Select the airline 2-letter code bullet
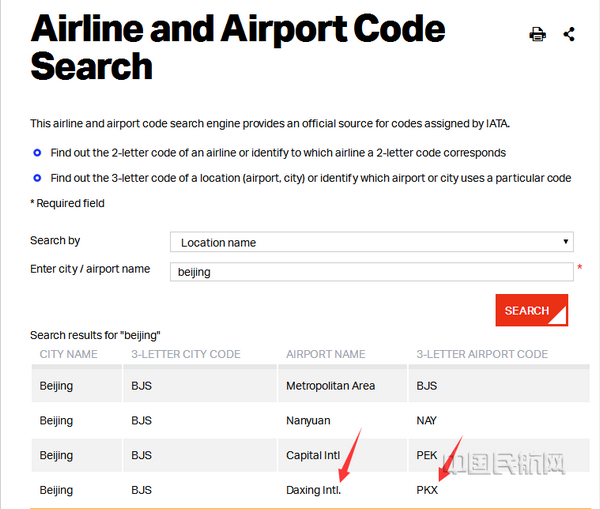This screenshot has height=509, width=600. pyautogui.click(x=37, y=153)
